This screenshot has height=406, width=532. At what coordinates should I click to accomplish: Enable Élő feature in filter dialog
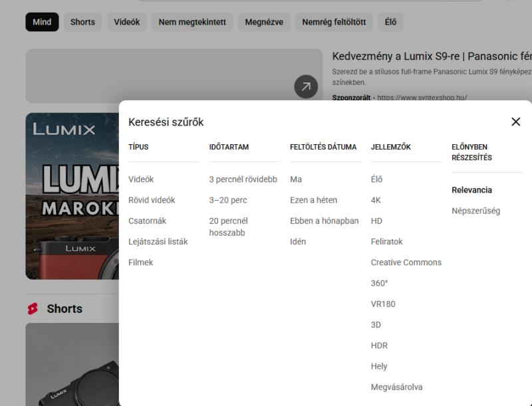click(x=376, y=179)
